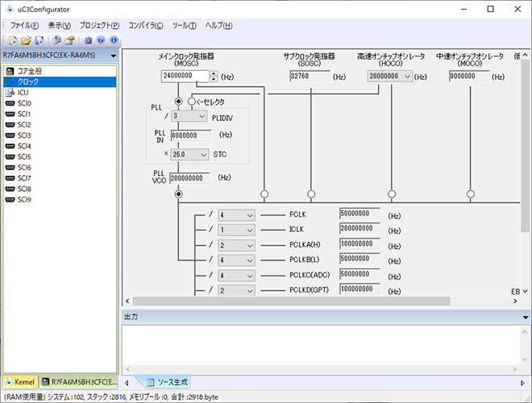Click the MOSC frequency input field
This screenshot has width=532, height=403.
pos(185,76)
